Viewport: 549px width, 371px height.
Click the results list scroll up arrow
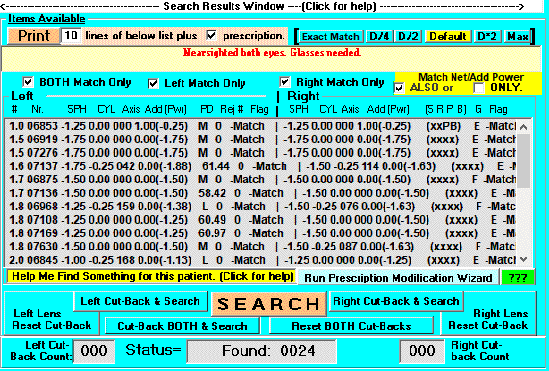point(523,127)
